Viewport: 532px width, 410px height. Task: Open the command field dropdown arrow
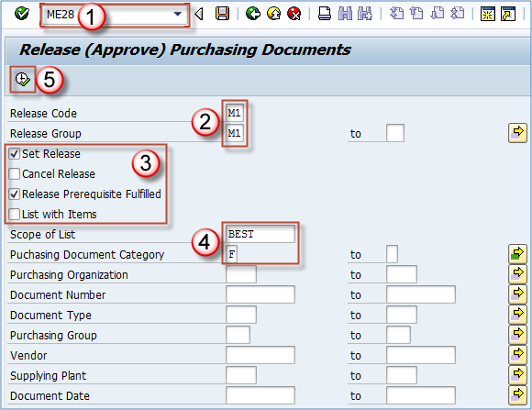(177, 14)
